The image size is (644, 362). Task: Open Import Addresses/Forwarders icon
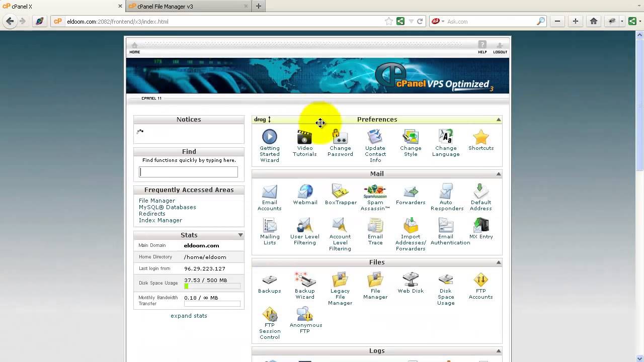411,225
